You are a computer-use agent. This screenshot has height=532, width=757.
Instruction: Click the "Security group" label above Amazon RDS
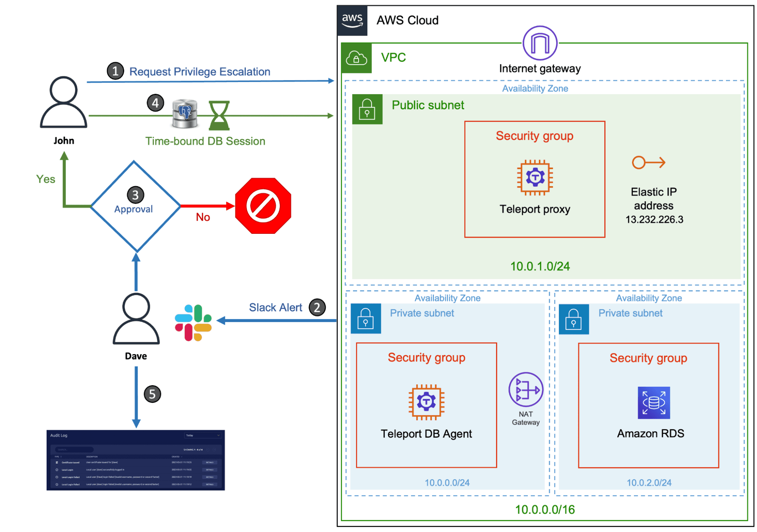coord(648,358)
